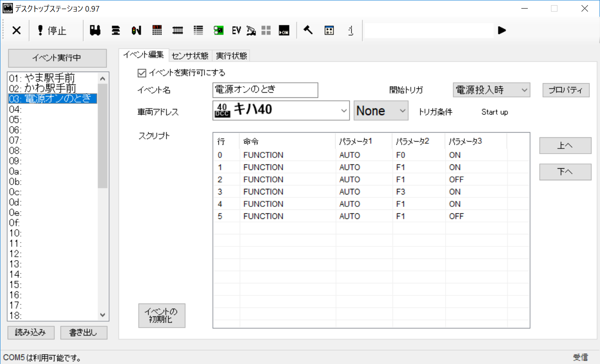This screenshot has width=600, height=364.
Task: Select empty event slot 04:
Action: pyautogui.click(x=52, y=109)
